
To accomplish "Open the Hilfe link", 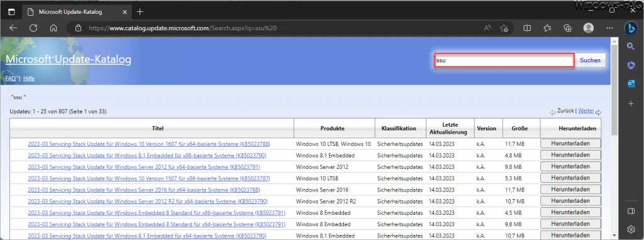I will [29, 78].
